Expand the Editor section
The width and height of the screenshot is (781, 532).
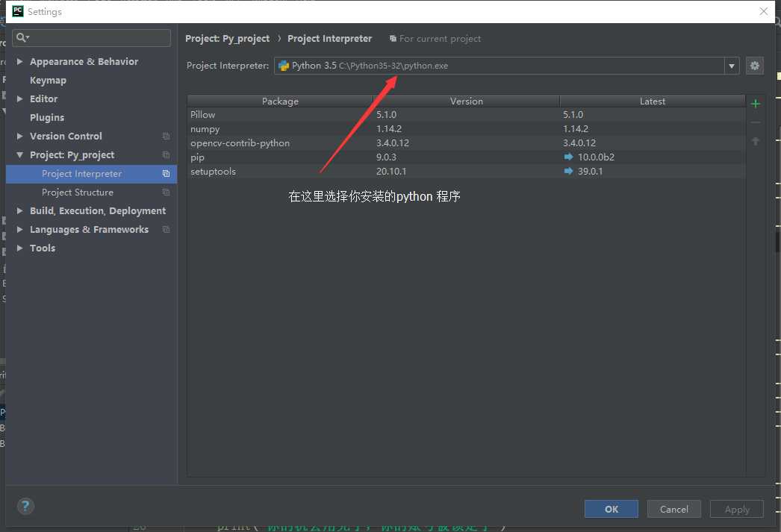pos(19,99)
